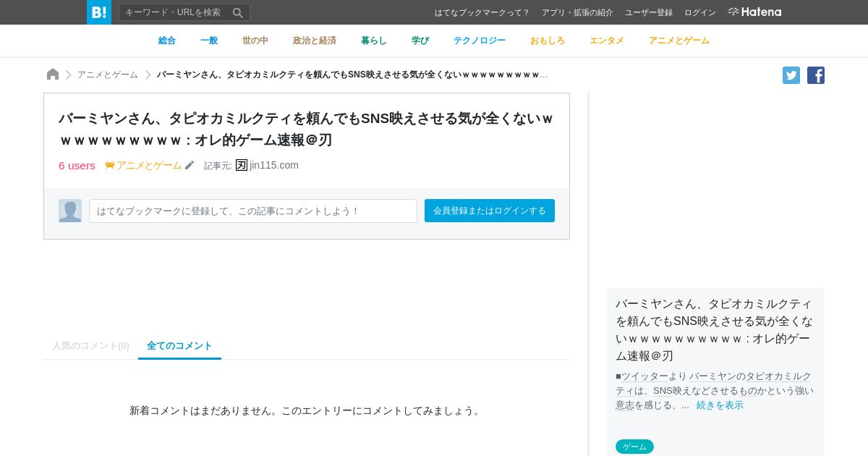Open 暮らし category tab
Viewport: 868px width, 456px height.
pyautogui.click(x=374, y=41)
